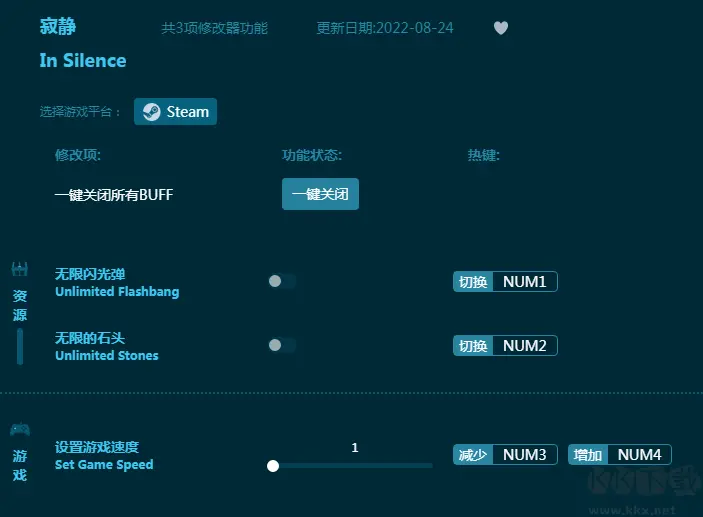703x517 pixels.
Task: Select the Steam platform button
Action: [x=176, y=112]
